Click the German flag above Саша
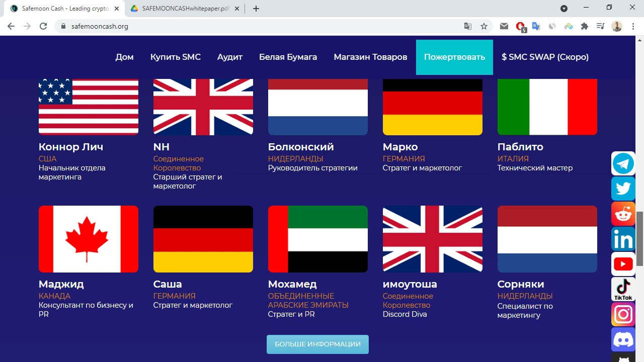Screen dimensions: 644x362 click(x=203, y=239)
